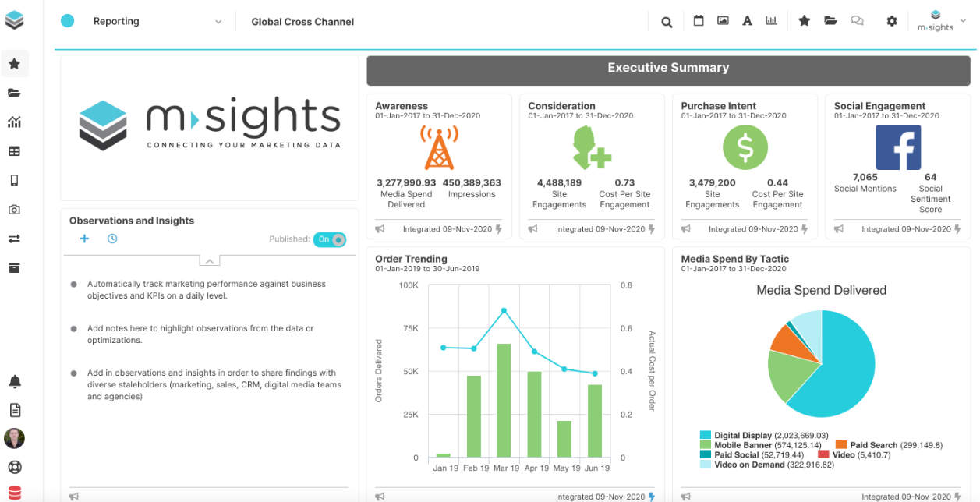This screenshot has width=980, height=502.
Task: Open the mobile device icon in sidebar
Action: 14,181
